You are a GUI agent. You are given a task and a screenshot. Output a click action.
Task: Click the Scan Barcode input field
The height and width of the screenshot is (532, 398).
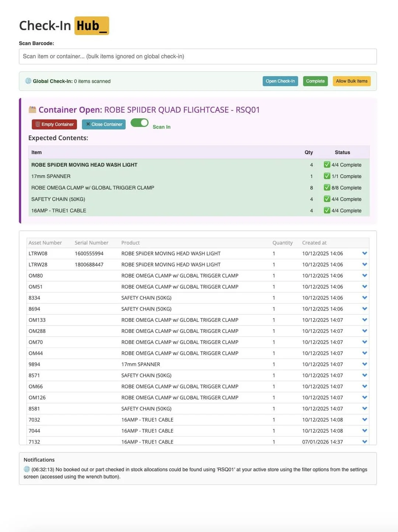pos(198,56)
